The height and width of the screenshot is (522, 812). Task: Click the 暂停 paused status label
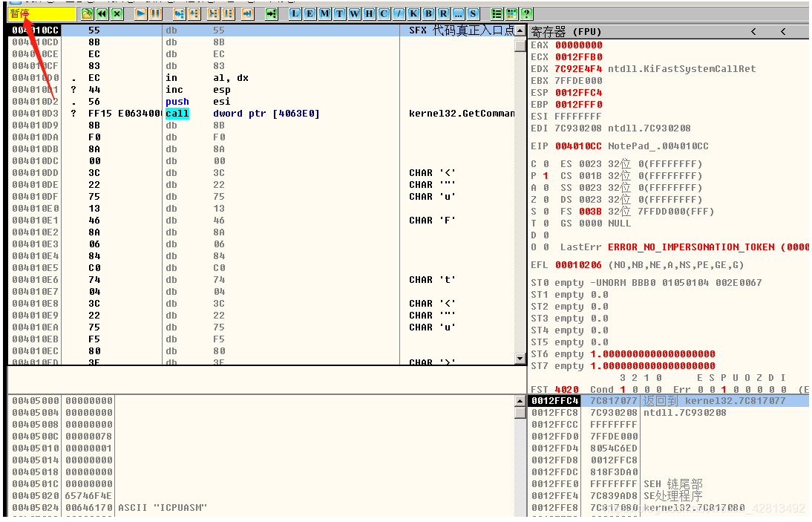(20, 14)
